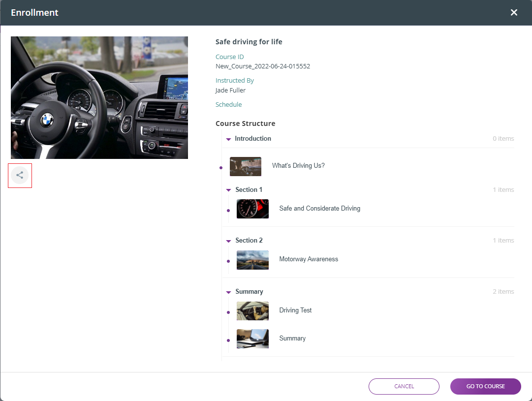
Task: Open the What's Driving Us? thumbnail
Action: pyautogui.click(x=245, y=166)
